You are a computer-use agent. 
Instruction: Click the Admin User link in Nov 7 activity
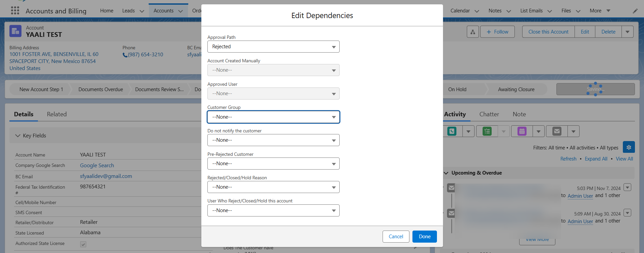(580, 196)
